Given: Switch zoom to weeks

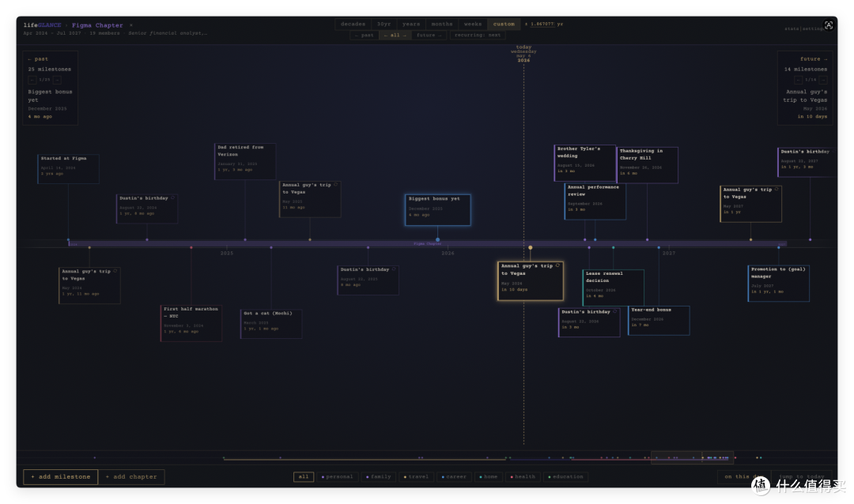Looking at the screenshot, I should tap(473, 24).
